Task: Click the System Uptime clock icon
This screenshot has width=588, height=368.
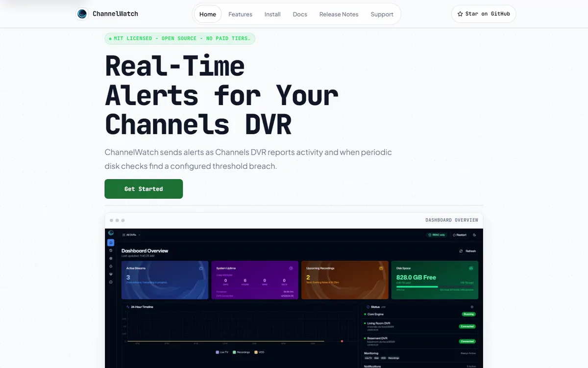Action: 291,268
